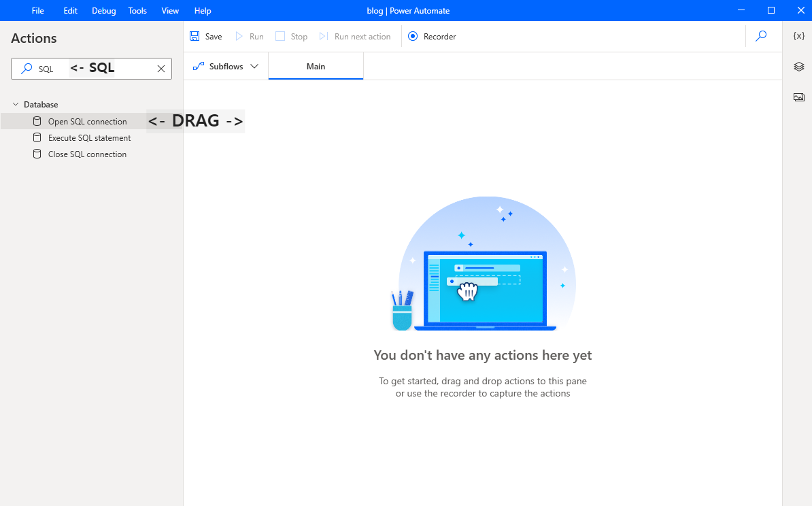The image size is (812, 506).
Task: Open the File menu
Action: [38, 10]
